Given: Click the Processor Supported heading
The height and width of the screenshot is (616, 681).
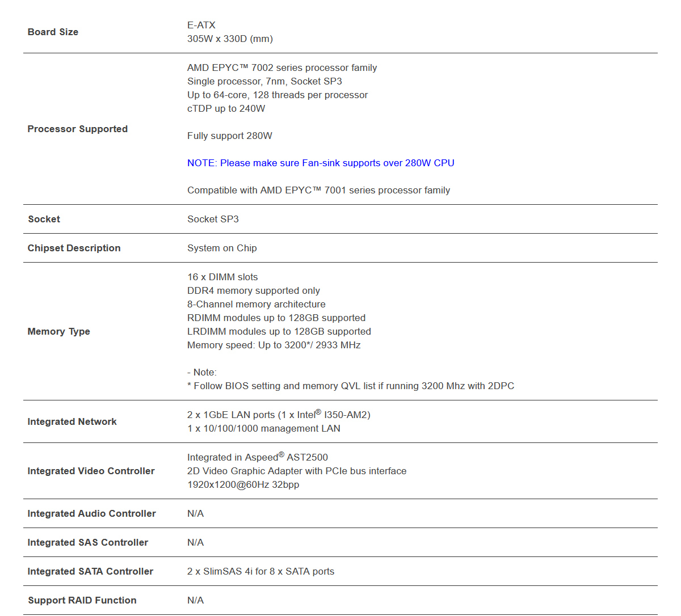Looking at the screenshot, I should (77, 129).
